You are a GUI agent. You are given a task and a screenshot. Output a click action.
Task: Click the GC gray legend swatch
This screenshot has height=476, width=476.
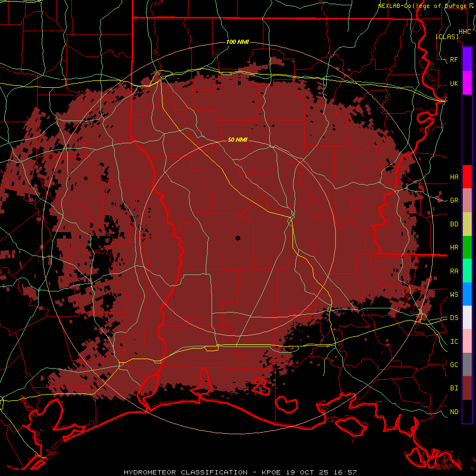pyautogui.click(x=467, y=364)
